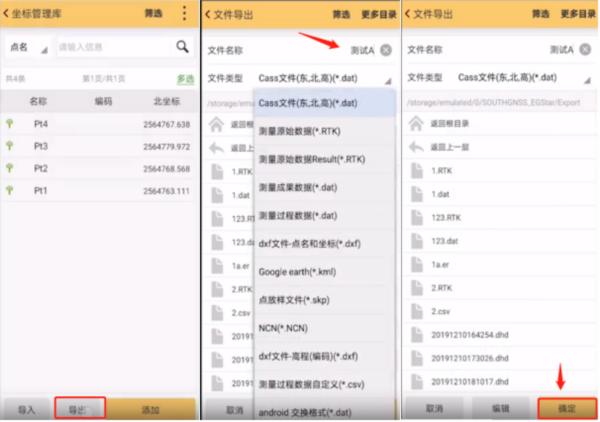Tap 筛选 in the 坐标管理库 header
600x422 pixels.
pyautogui.click(x=153, y=13)
